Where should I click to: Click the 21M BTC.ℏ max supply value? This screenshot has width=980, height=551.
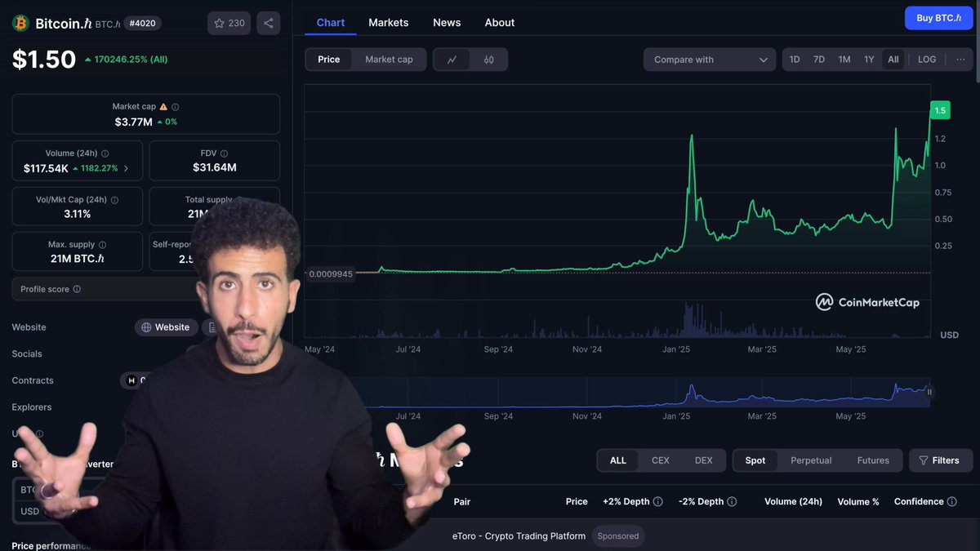coord(78,259)
